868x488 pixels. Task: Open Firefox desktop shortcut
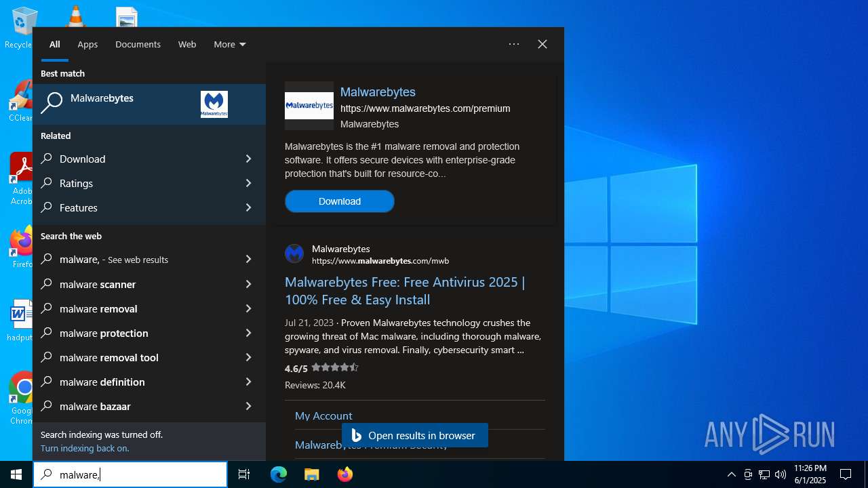[21, 247]
